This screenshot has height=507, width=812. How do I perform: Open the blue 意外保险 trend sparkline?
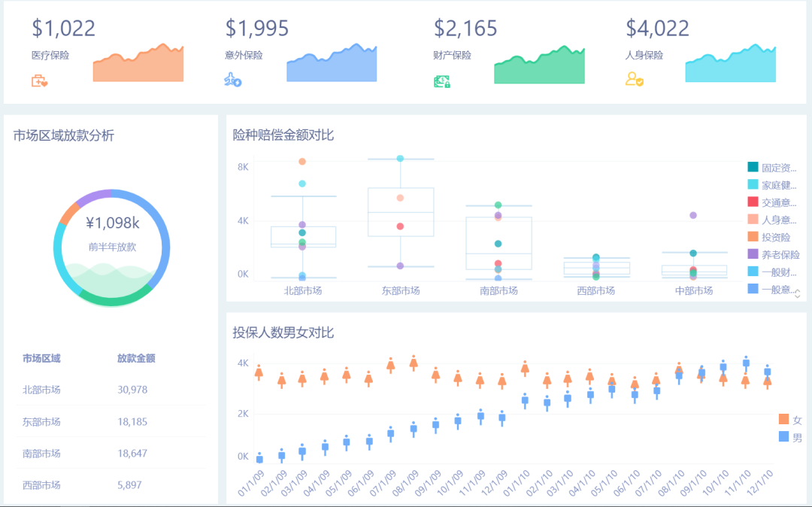[332, 66]
